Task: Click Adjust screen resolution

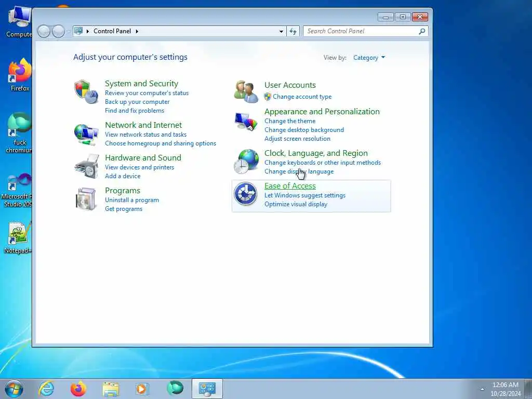Action: click(x=297, y=139)
